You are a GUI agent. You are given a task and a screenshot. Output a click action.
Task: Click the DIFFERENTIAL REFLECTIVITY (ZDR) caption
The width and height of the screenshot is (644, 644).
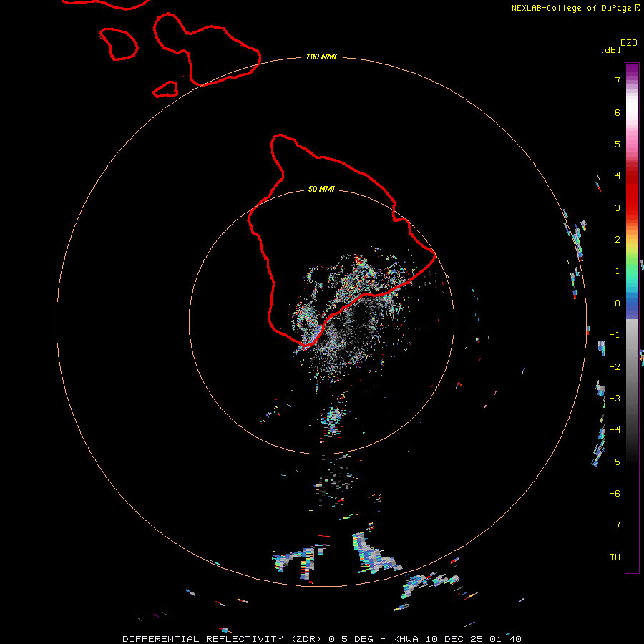[x=223, y=639]
